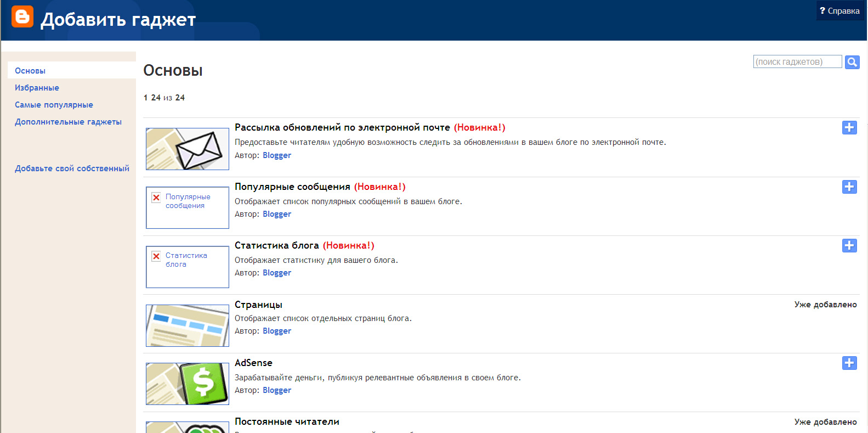Click Уже добавлено label for Постоянные читатели

[x=825, y=422]
